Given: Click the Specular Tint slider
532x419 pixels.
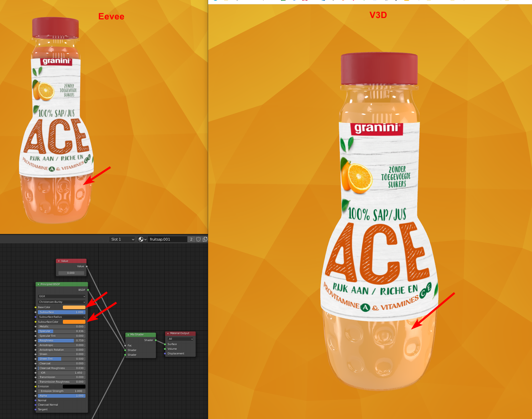Looking at the screenshot, I should click(x=62, y=336).
